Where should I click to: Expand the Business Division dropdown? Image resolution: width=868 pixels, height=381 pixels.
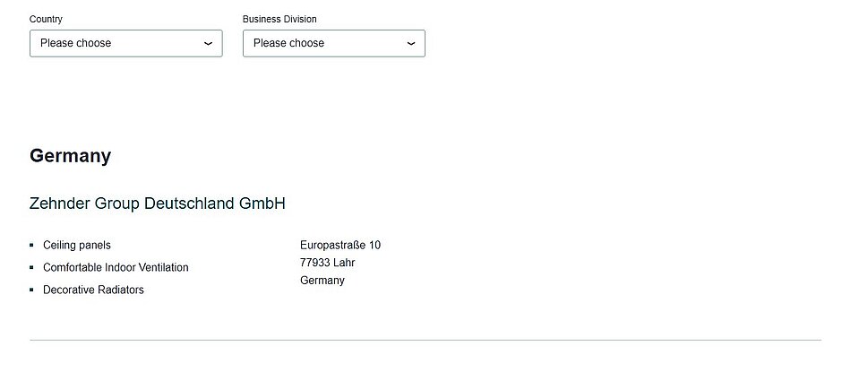click(x=333, y=43)
